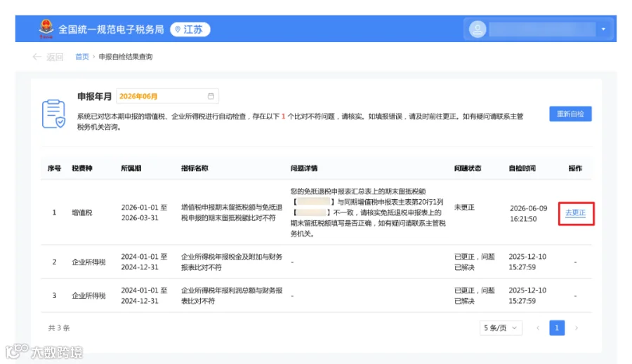
Task: Click the 共 3 条 total count text
Action: coord(59,328)
